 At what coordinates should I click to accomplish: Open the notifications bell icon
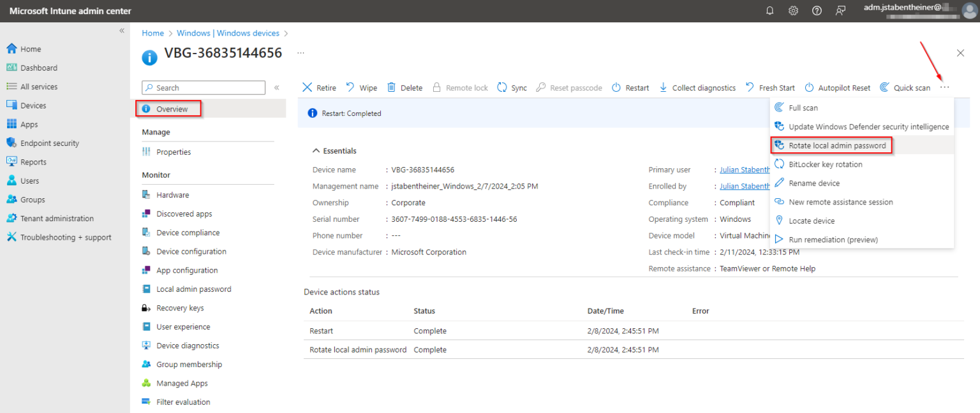769,10
